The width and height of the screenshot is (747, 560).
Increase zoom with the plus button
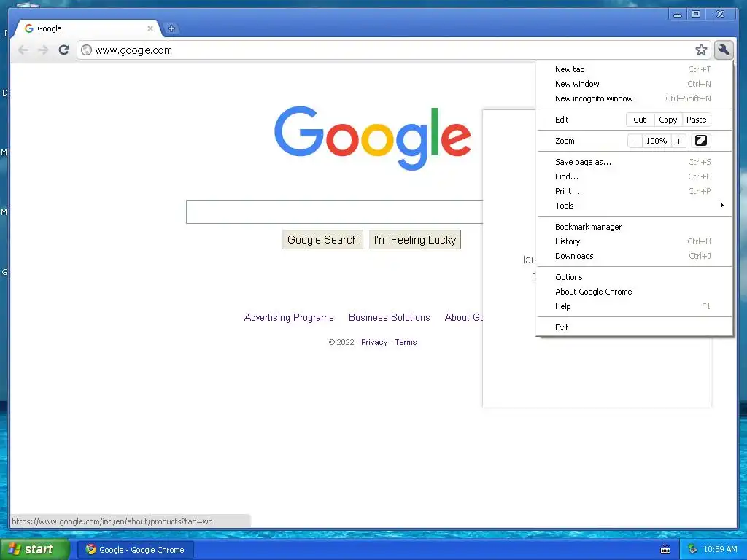coord(678,141)
